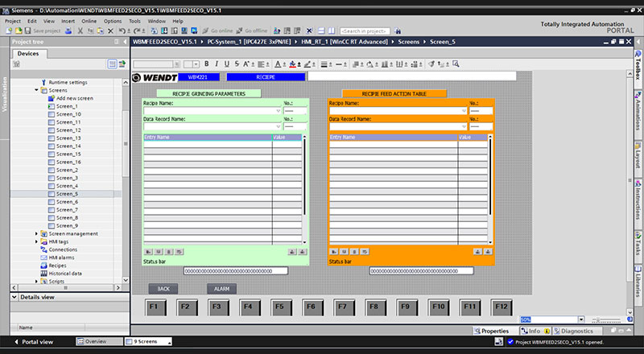Open the zoom percentage dropdown

pos(581,319)
